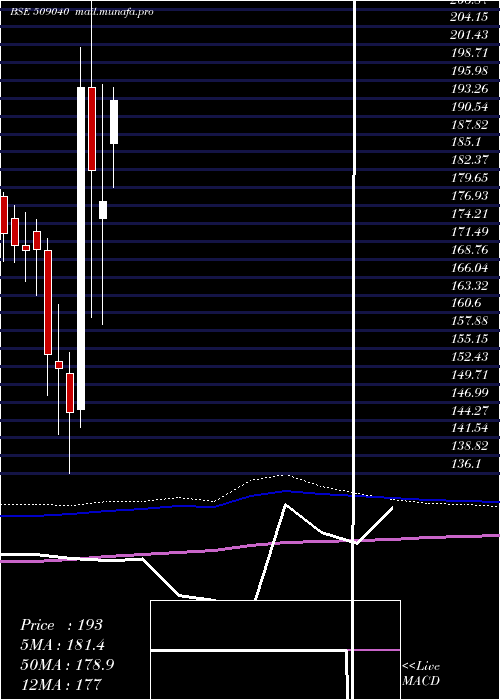The width and height of the screenshot is (500, 700).
Task: Click the 174.21 price axis label
Action: tap(469, 213)
